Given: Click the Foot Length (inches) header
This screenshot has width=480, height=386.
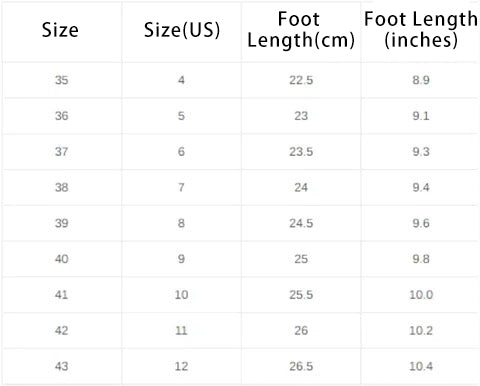Looking at the screenshot, I should (421, 29).
